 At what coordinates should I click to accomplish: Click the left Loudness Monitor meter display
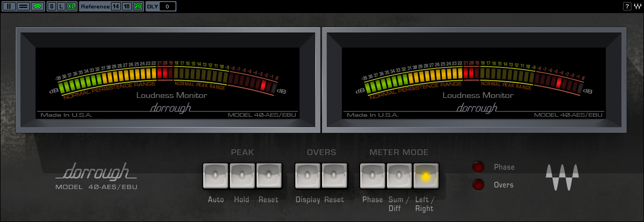coord(168,82)
